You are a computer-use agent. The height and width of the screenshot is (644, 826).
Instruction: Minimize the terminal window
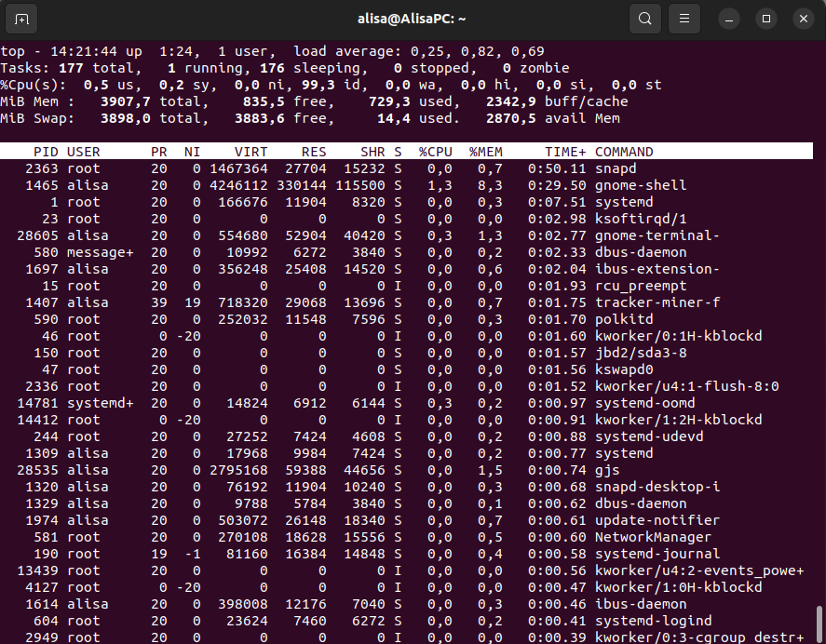coord(729,19)
